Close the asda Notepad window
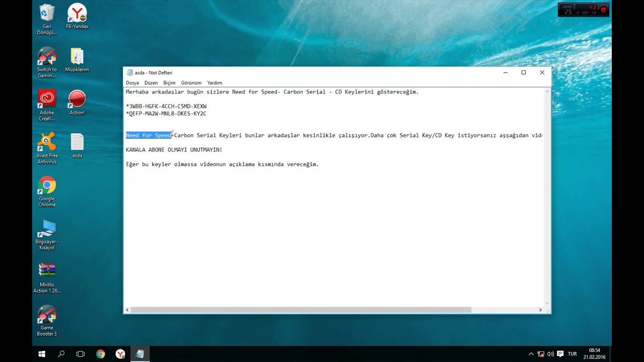Image resolution: width=644 pixels, height=362 pixels. (x=542, y=72)
